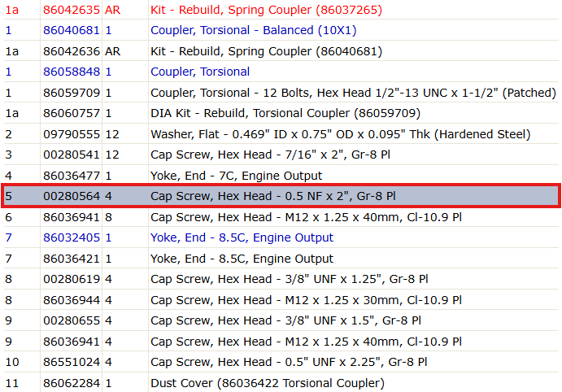Click Cap Screw 7/16" x 2" description
This screenshot has height=392, width=562.
[x=270, y=155]
